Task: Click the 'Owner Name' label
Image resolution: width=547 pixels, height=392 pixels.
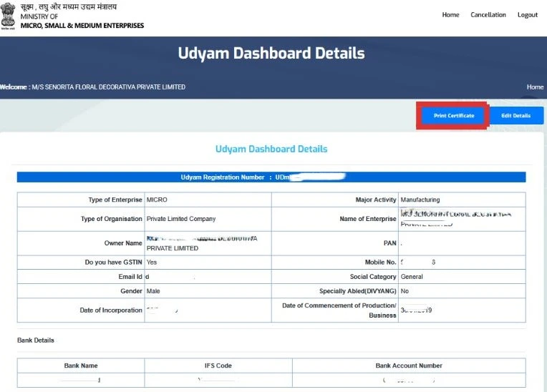Action: [x=123, y=243]
